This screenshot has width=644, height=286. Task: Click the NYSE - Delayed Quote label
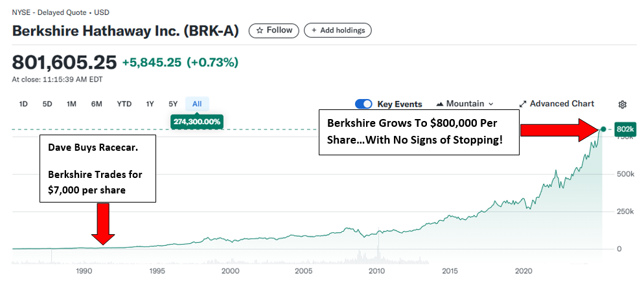click(60, 13)
